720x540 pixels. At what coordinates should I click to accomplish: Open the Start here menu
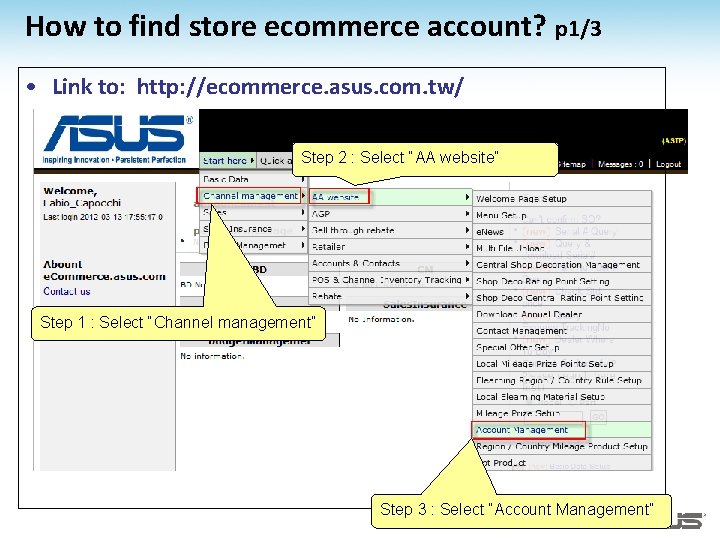pyautogui.click(x=228, y=161)
